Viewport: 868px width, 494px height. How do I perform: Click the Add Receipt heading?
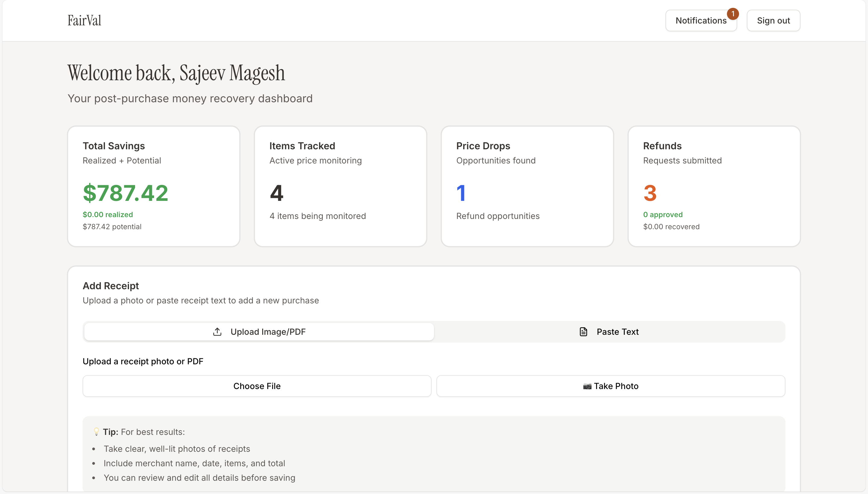tap(111, 286)
